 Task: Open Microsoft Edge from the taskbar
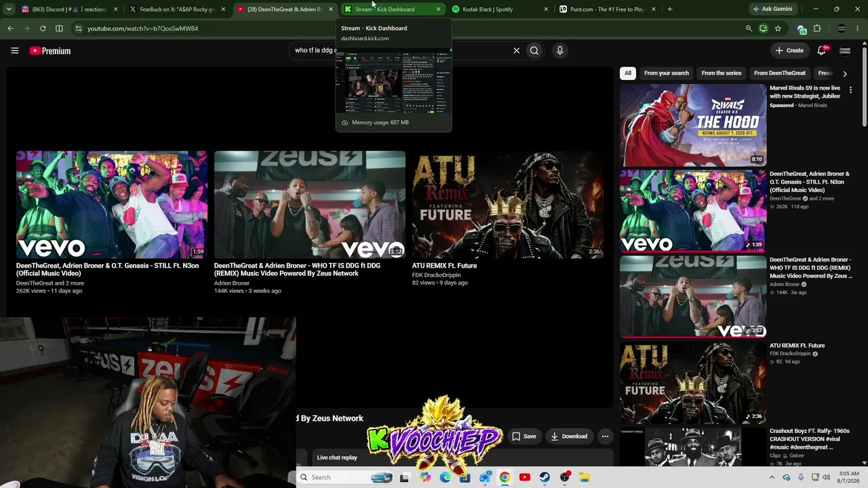pos(445,477)
